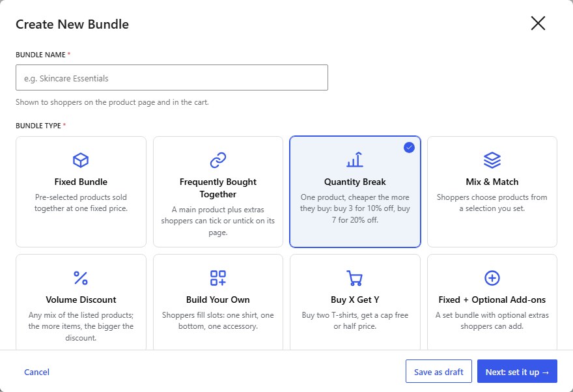Proceed with Next: set it up

pos(517,372)
